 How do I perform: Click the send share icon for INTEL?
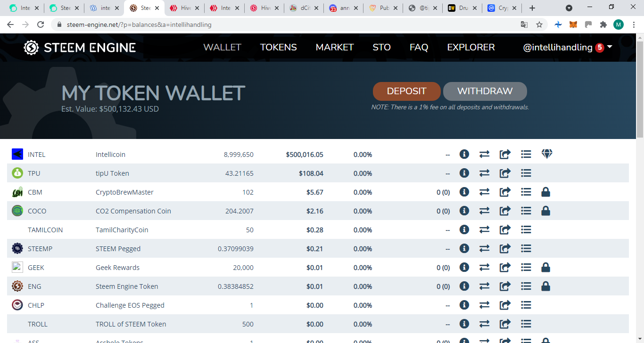505,154
